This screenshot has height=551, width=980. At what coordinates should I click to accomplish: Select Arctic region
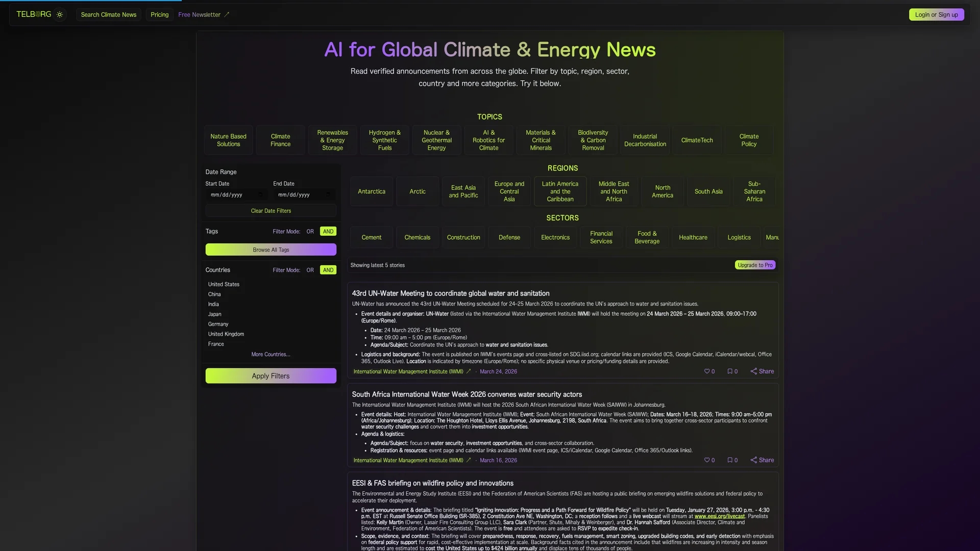418,192
